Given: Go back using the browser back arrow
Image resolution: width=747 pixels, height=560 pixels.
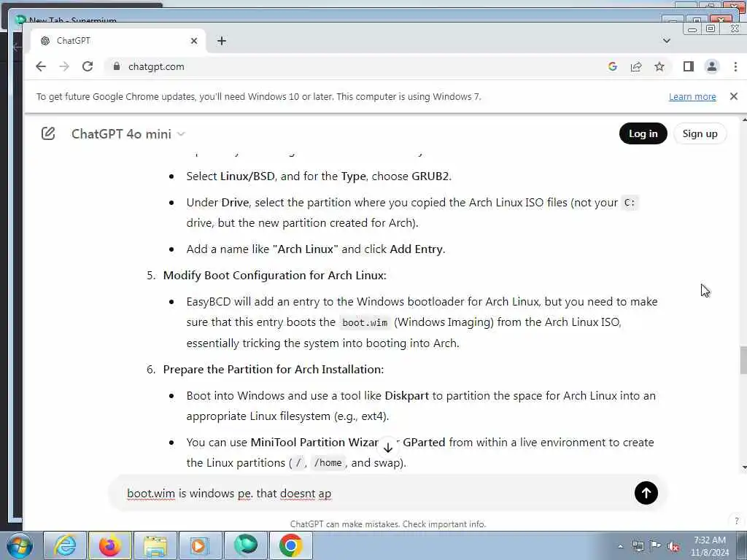Looking at the screenshot, I should pyautogui.click(x=41, y=66).
